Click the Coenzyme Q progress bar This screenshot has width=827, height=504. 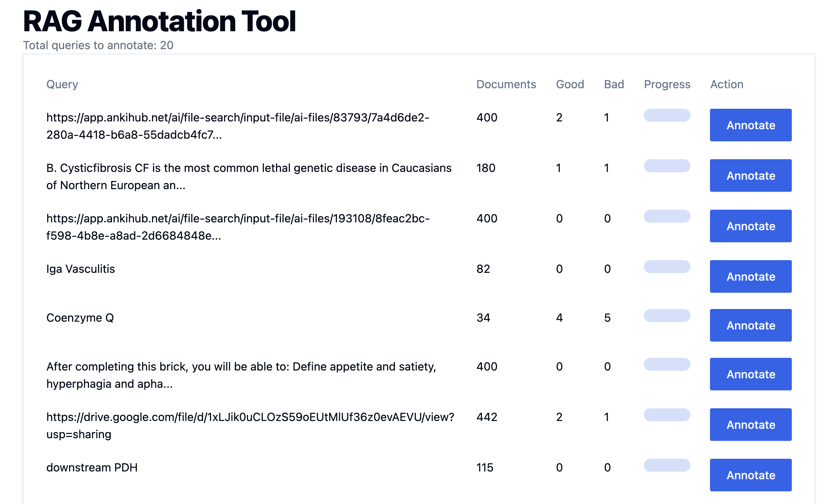(667, 315)
